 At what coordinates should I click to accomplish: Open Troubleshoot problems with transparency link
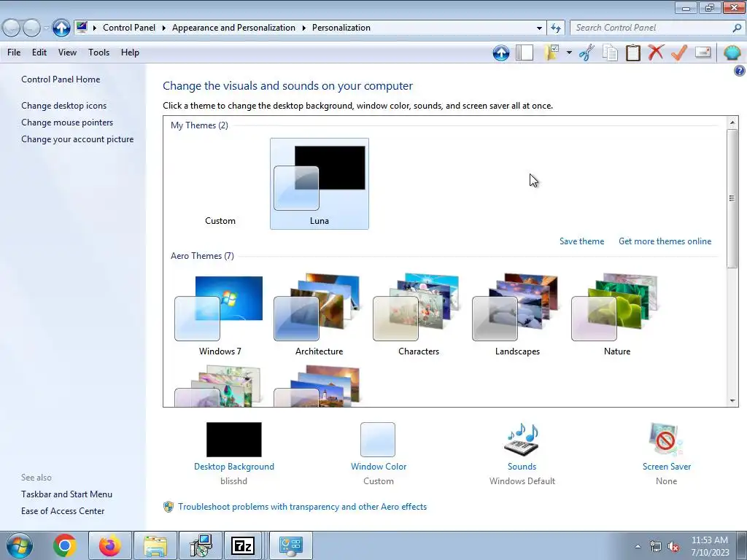pos(302,507)
